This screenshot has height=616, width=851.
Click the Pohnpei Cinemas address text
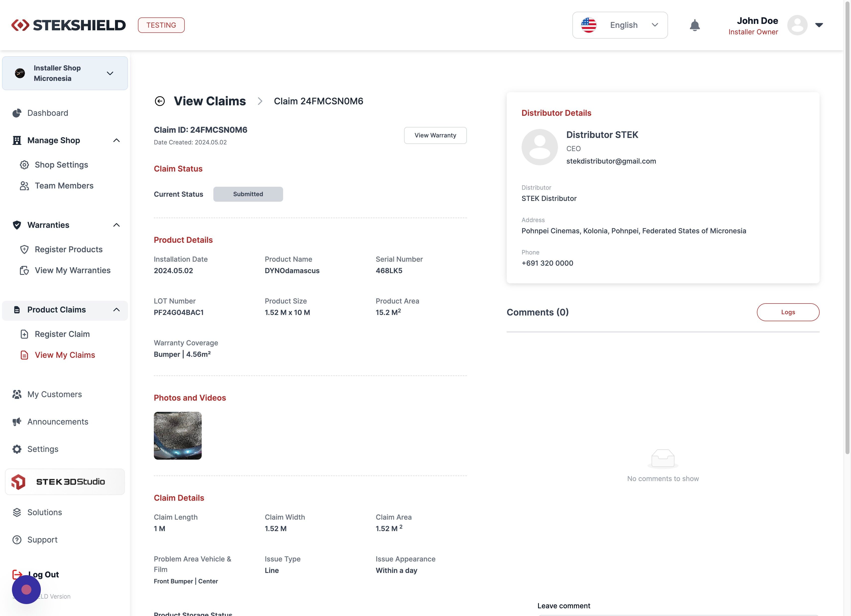634,231
